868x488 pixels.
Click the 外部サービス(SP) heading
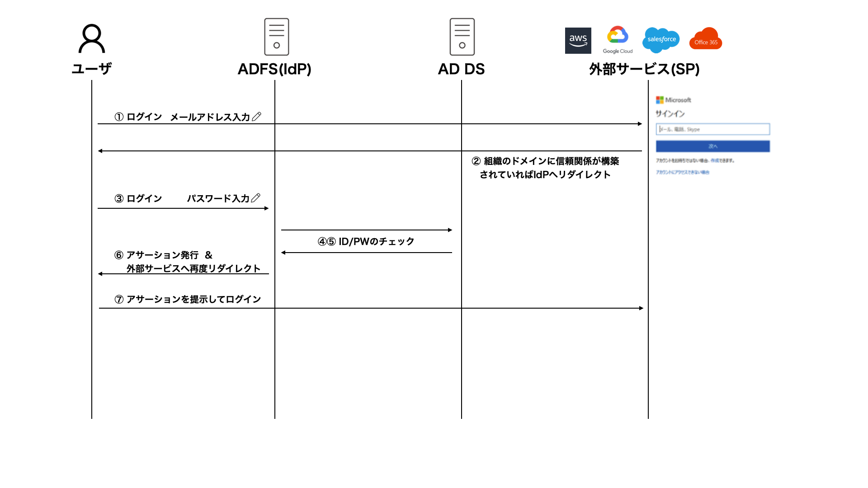643,69
